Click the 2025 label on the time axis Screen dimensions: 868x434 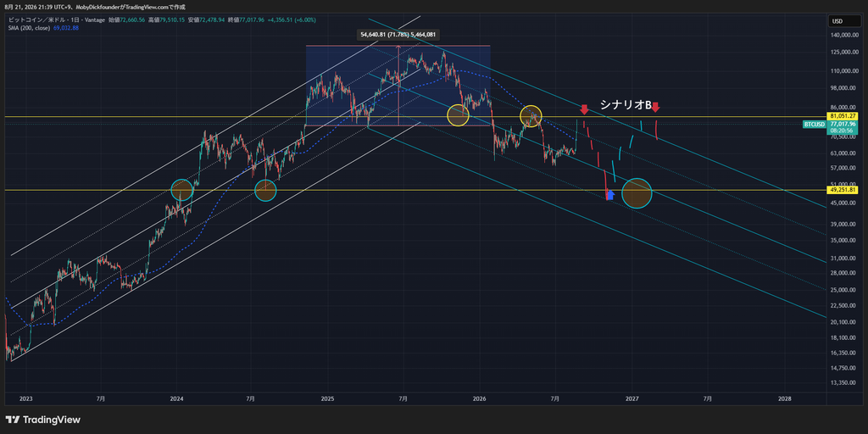pos(328,398)
